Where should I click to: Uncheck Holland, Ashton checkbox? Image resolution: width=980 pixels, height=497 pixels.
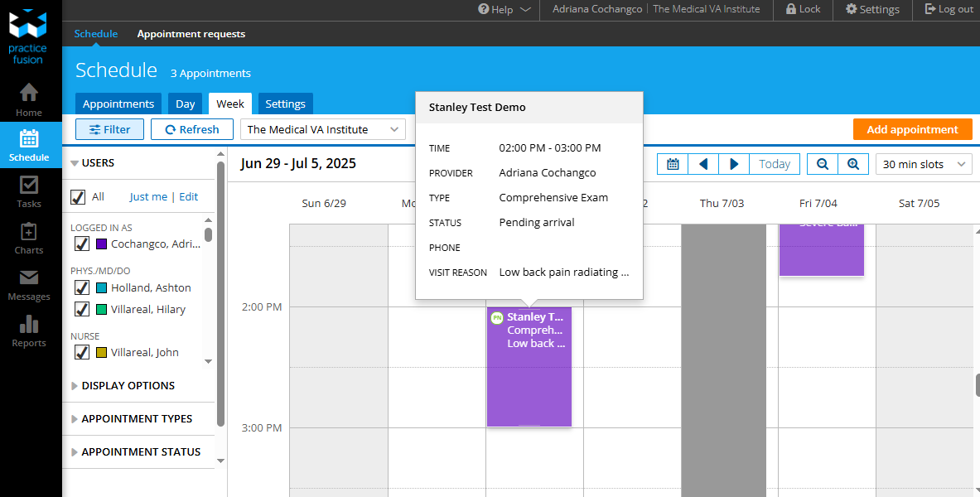[x=82, y=287]
